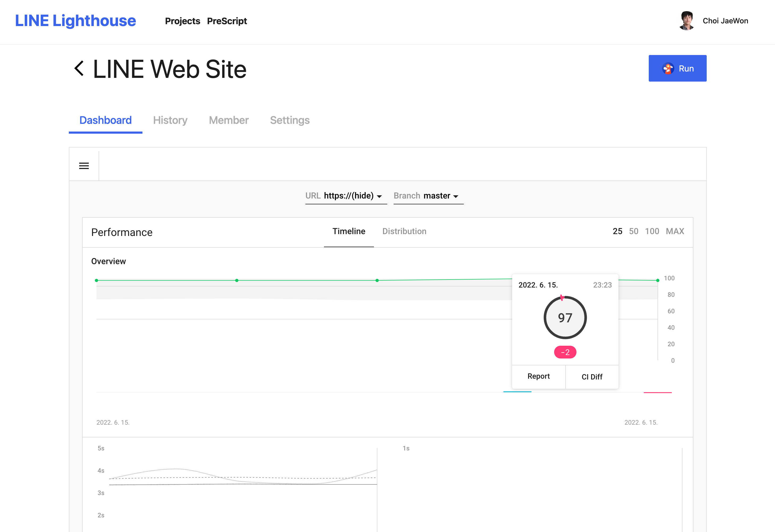Click the last green timeline data point

point(658,280)
